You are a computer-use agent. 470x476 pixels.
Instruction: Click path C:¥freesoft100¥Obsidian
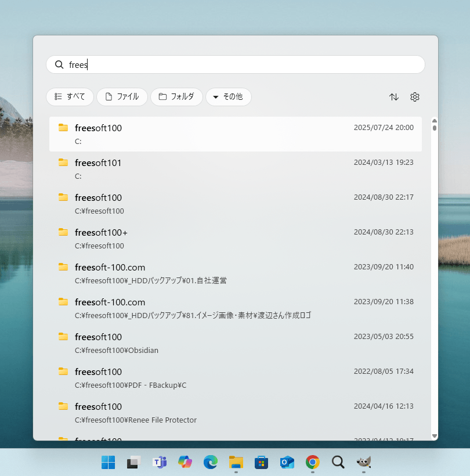pos(117,350)
